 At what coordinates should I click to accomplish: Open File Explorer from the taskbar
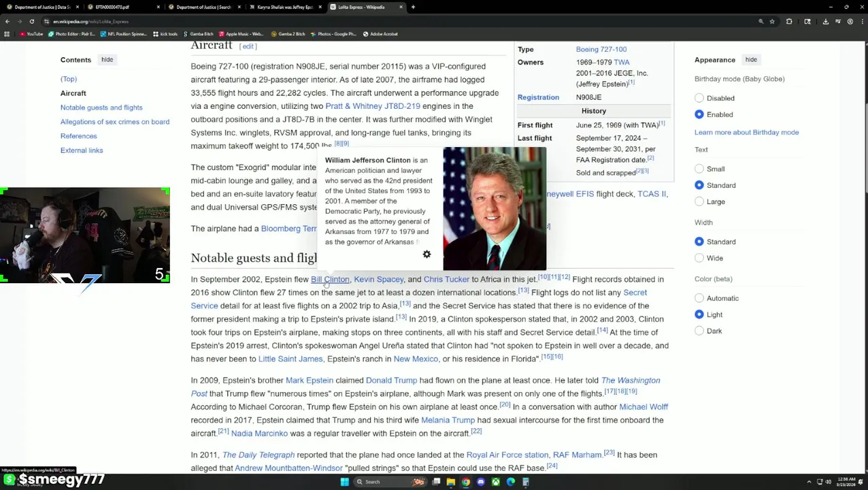pos(450,482)
